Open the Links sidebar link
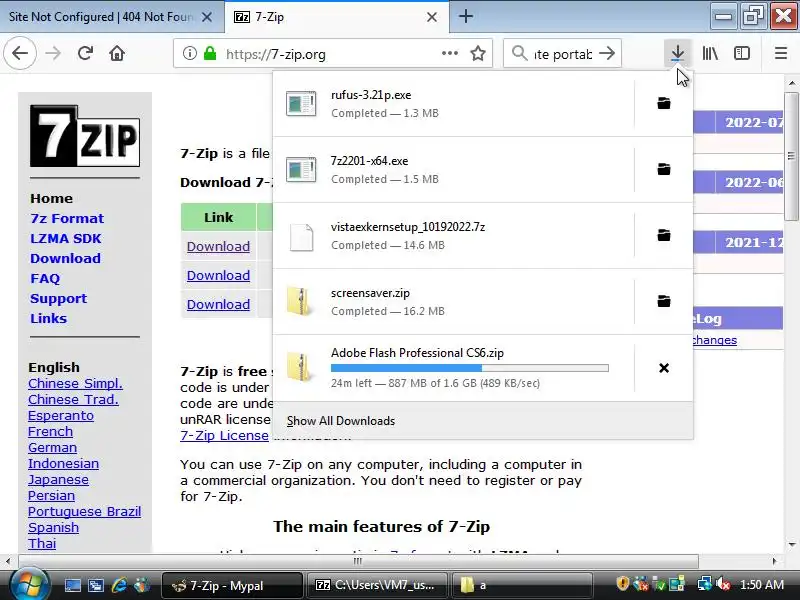This screenshot has width=800, height=600. [x=48, y=318]
